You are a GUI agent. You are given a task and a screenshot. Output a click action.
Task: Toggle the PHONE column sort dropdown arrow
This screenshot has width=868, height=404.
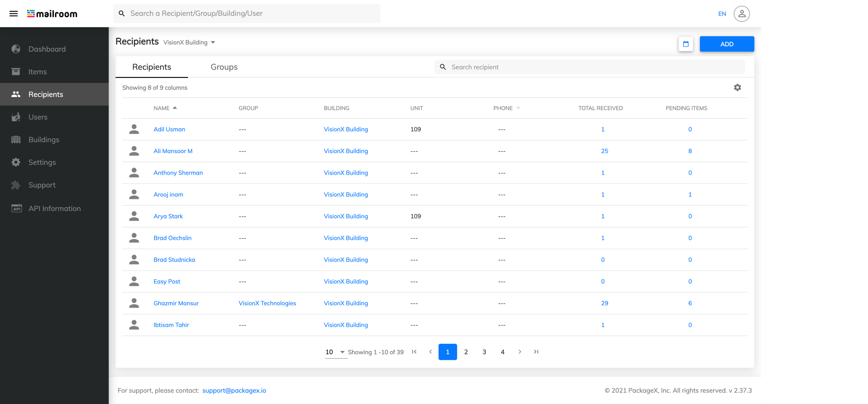click(519, 108)
